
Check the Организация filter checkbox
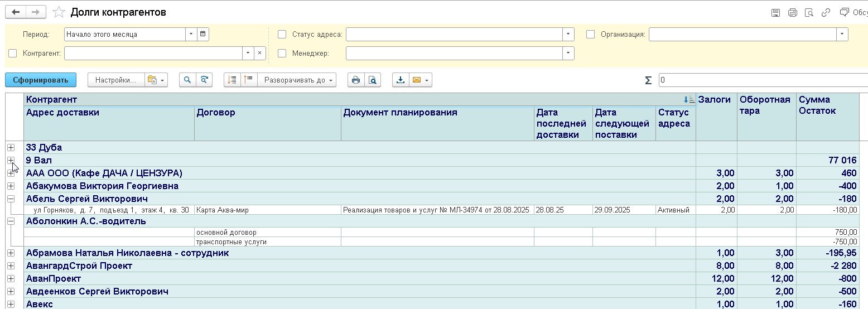[x=590, y=34]
